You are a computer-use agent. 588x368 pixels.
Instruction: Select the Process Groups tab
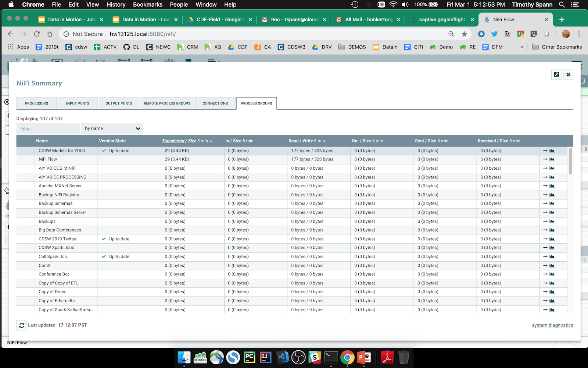click(x=257, y=103)
